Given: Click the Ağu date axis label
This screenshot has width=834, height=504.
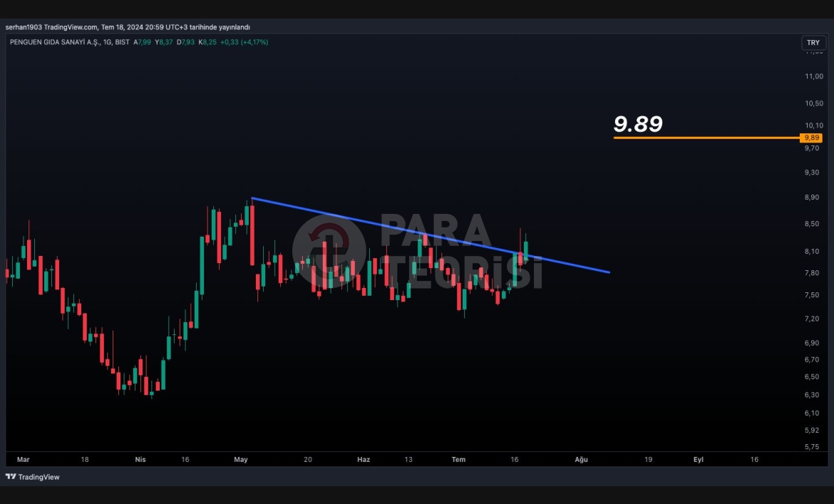Looking at the screenshot, I should (582, 459).
